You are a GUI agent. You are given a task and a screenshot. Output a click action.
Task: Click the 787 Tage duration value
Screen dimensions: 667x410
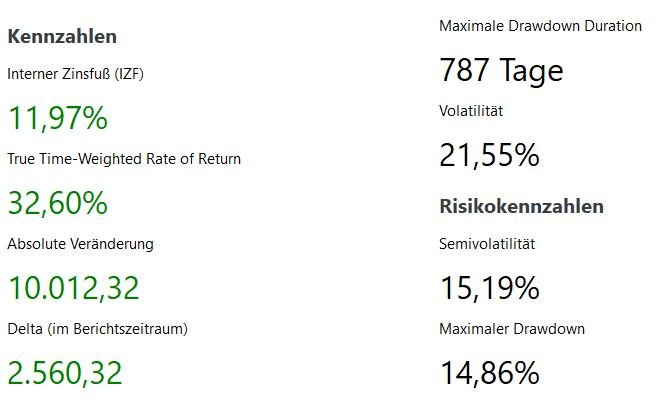[x=501, y=71]
